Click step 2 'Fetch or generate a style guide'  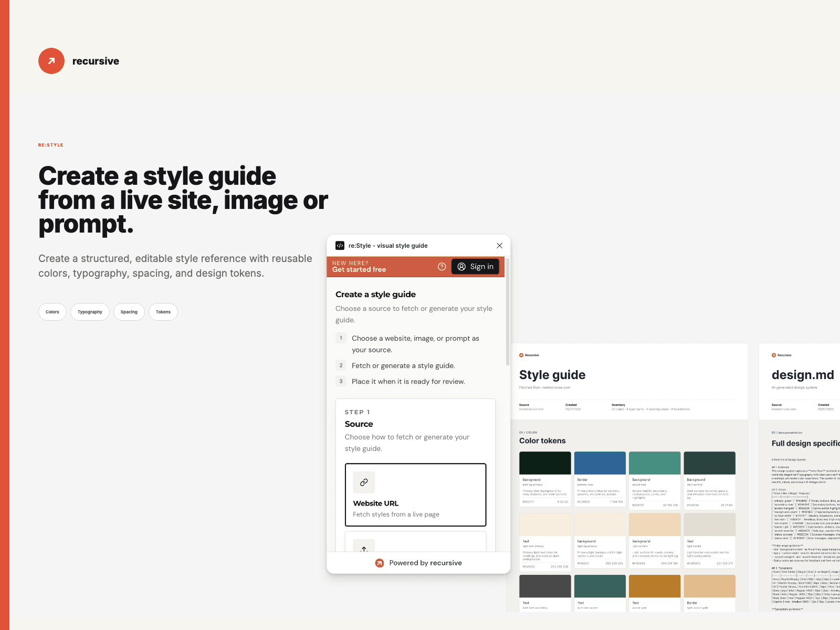(x=403, y=366)
